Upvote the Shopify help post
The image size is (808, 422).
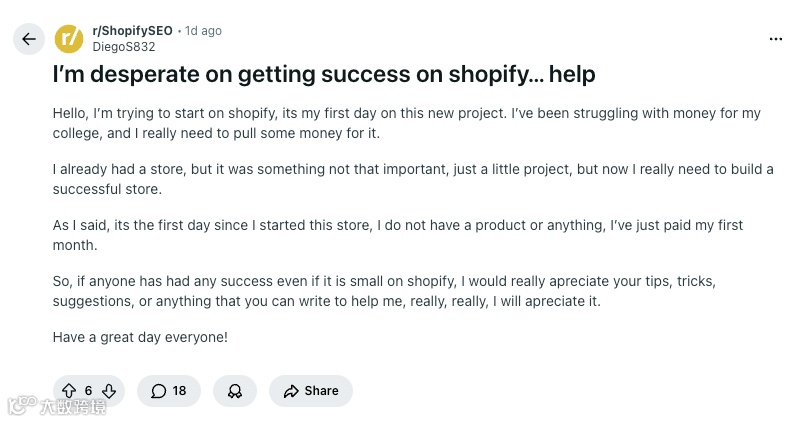pyautogui.click(x=69, y=391)
